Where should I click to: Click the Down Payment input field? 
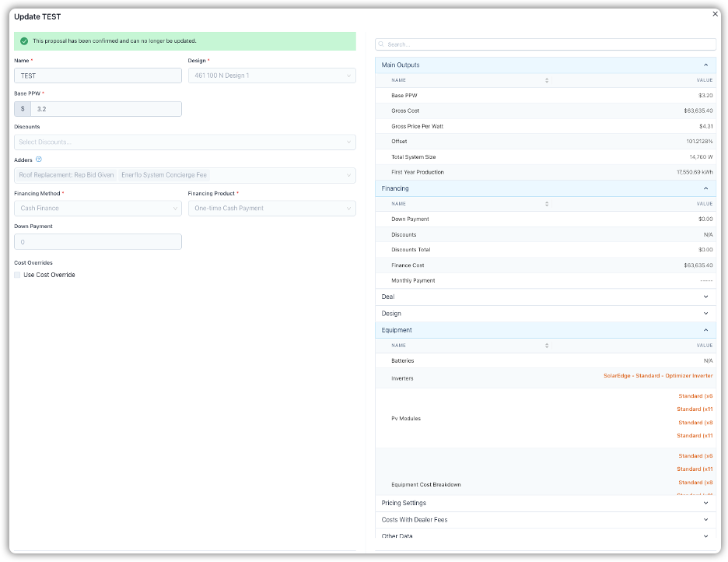tap(97, 242)
